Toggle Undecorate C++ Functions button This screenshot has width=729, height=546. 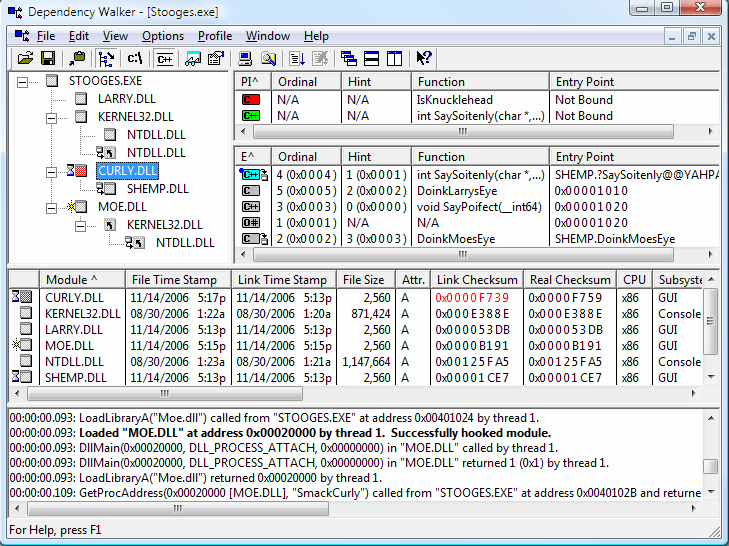(x=164, y=59)
